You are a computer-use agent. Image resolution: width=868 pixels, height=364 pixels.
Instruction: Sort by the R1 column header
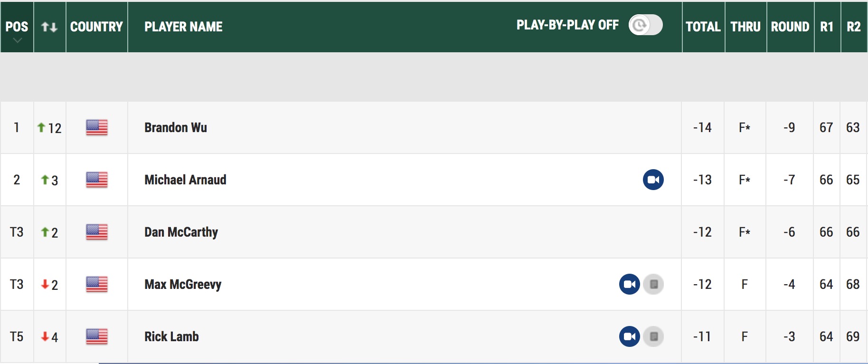point(827,27)
